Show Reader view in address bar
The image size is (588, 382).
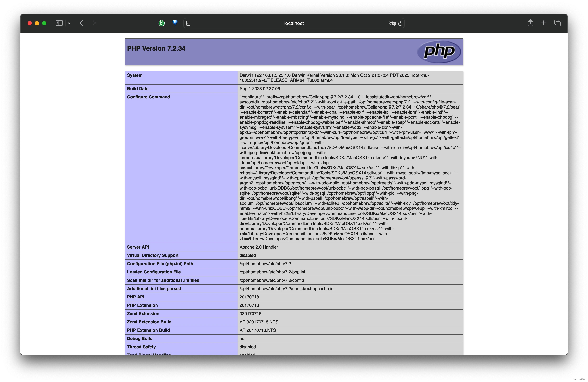tap(188, 23)
